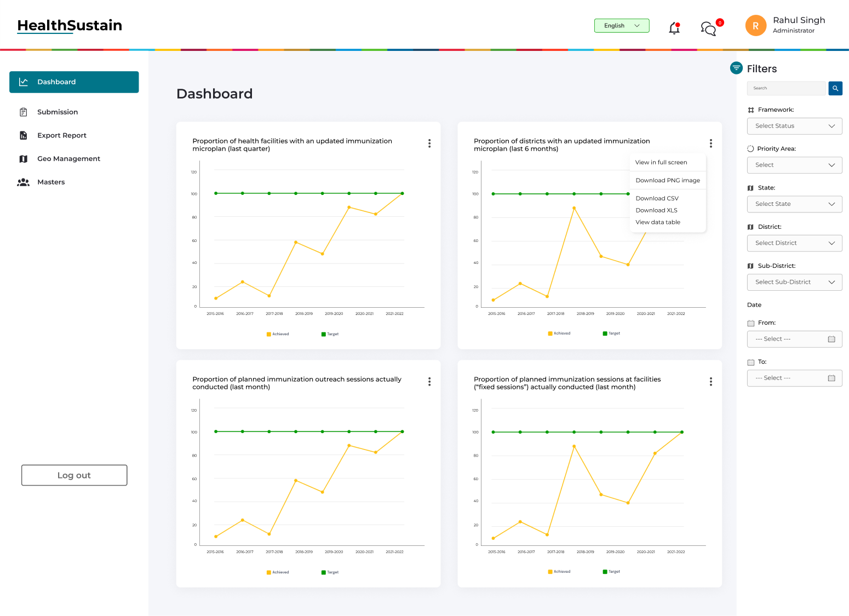849x616 pixels.
Task: Click the Framework label icon
Action: click(751, 110)
